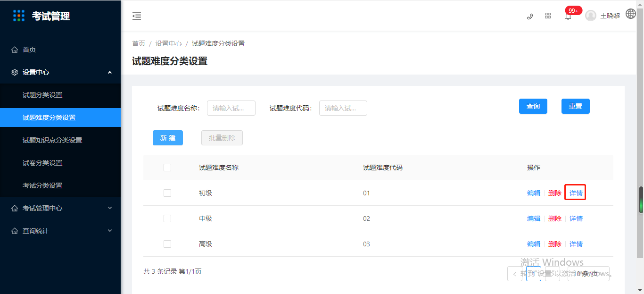Screen dimensions: 644x294
Task: Click the 首页 breadcrumb link
Action: pyautogui.click(x=139, y=43)
